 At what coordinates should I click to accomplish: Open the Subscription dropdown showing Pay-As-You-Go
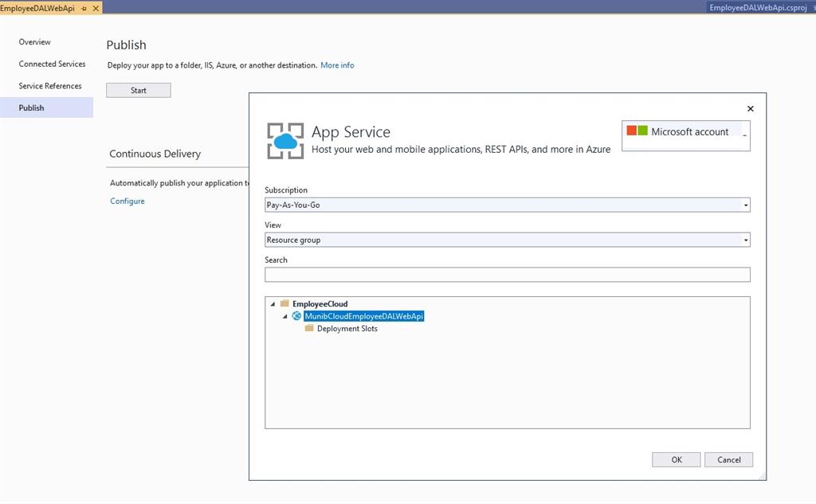click(746, 205)
